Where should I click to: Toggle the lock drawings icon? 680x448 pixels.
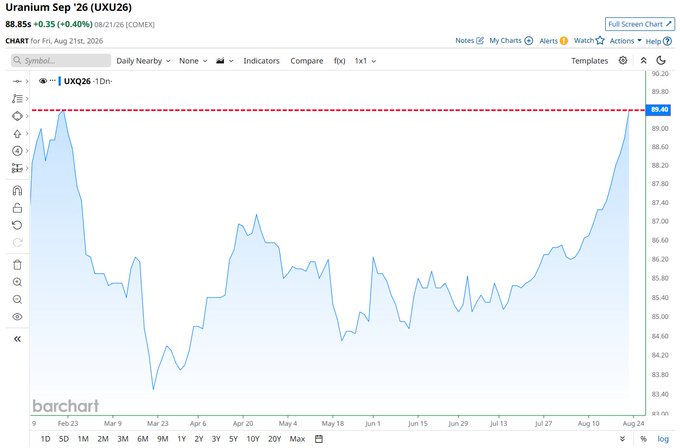click(x=17, y=208)
